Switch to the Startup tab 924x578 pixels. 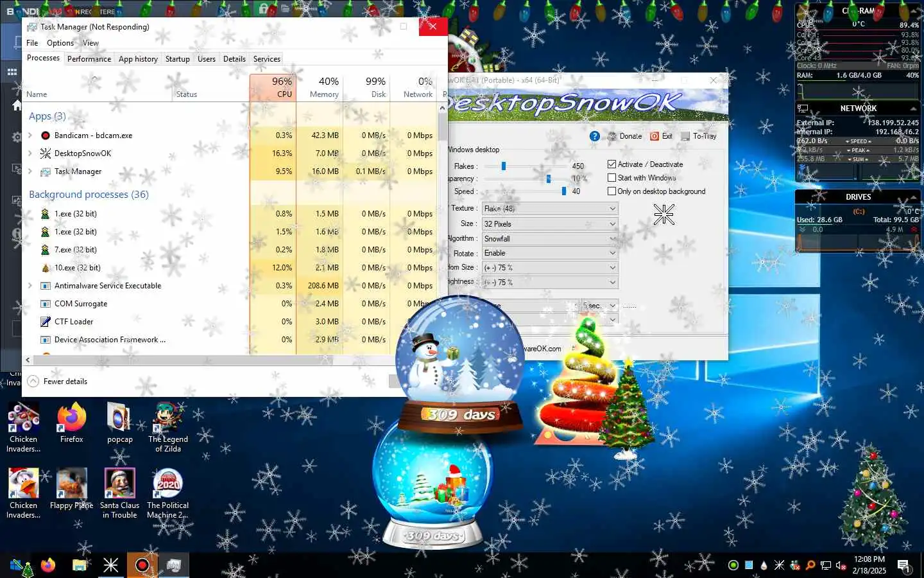coord(178,59)
